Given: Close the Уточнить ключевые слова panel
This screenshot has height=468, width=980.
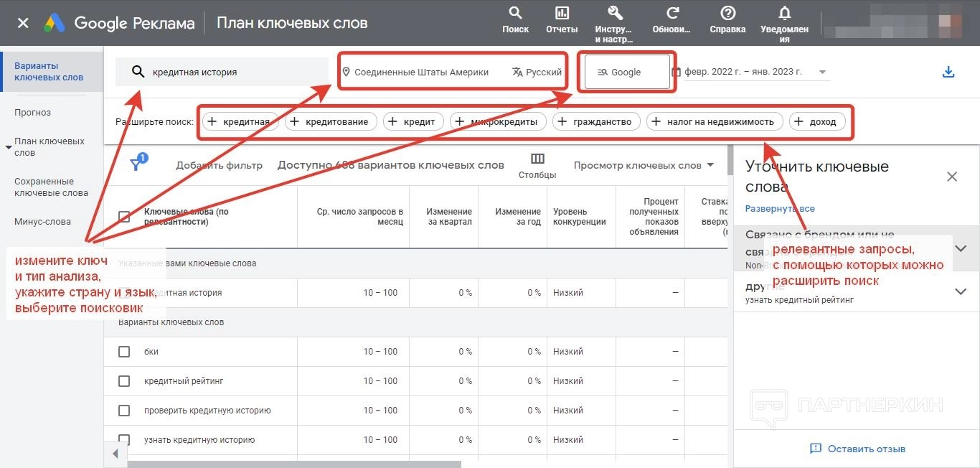Looking at the screenshot, I should [952, 177].
